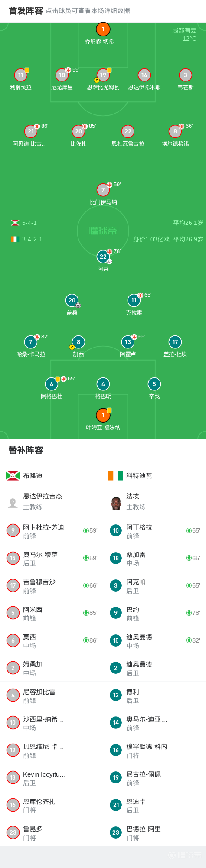Tap Ivory Coast flag beside 科特迪瓦
Image resolution: width=206 pixels, height=868 pixels.
[116, 475]
